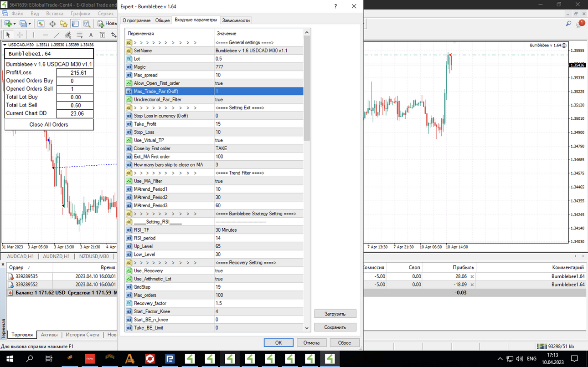
Task: Switch to the 'Активы' terminal tab
Action: click(49, 335)
